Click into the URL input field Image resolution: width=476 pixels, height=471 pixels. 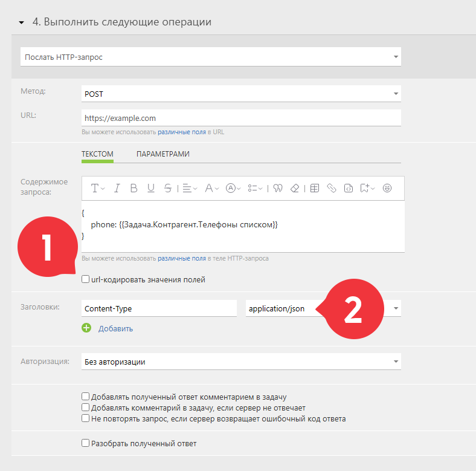tap(241, 118)
